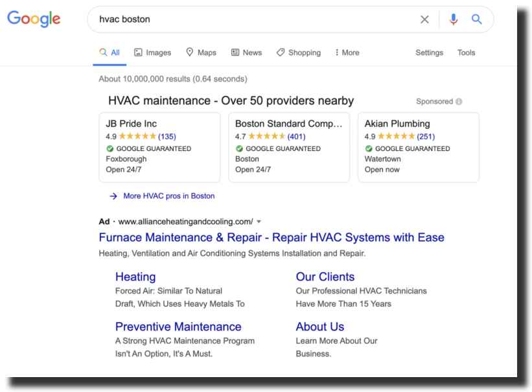Open the Our Clients sitelink

pyautogui.click(x=325, y=277)
